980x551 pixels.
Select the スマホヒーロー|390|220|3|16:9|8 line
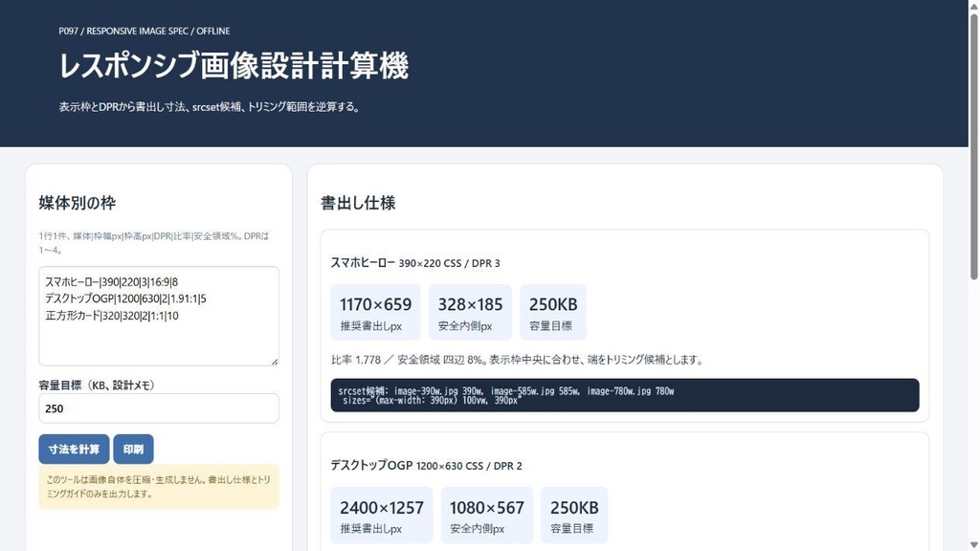pyautogui.click(x=111, y=282)
